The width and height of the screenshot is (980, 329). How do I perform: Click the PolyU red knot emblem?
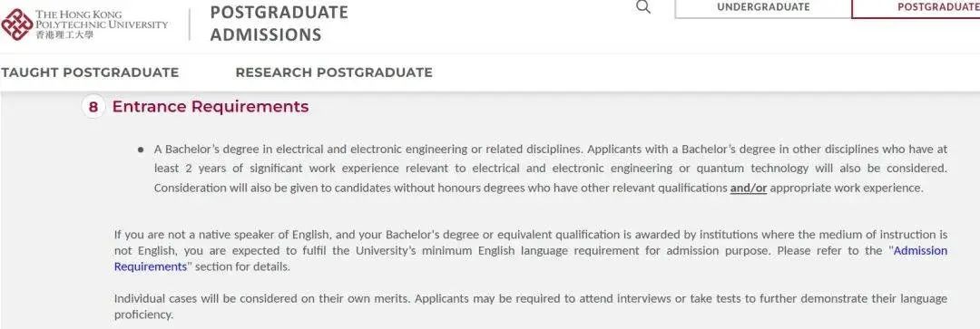point(16,25)
